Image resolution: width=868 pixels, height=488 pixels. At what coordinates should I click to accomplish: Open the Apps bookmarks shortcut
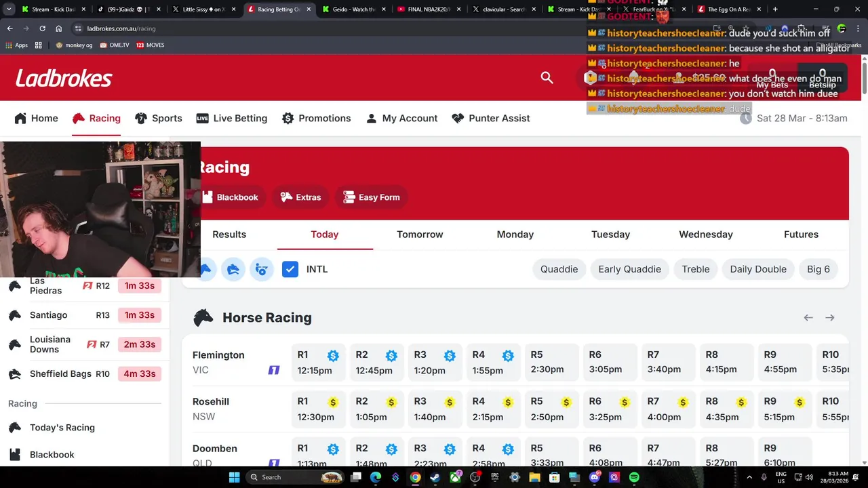pos(17,45)
